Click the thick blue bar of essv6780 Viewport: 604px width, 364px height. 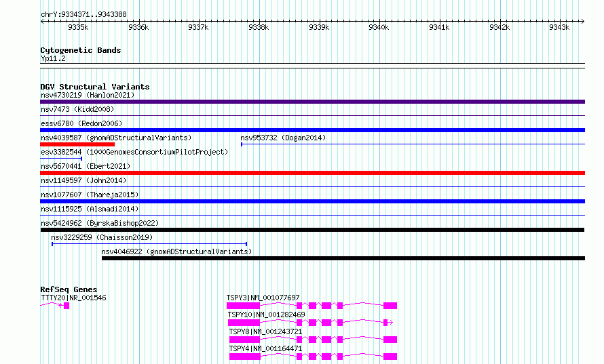point(312,130)
